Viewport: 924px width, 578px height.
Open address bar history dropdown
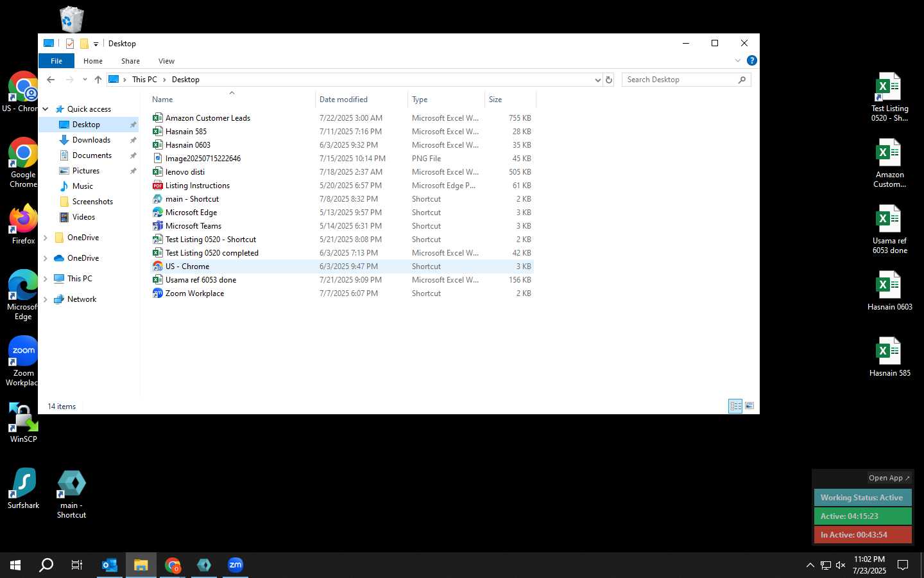click(598, 80)
